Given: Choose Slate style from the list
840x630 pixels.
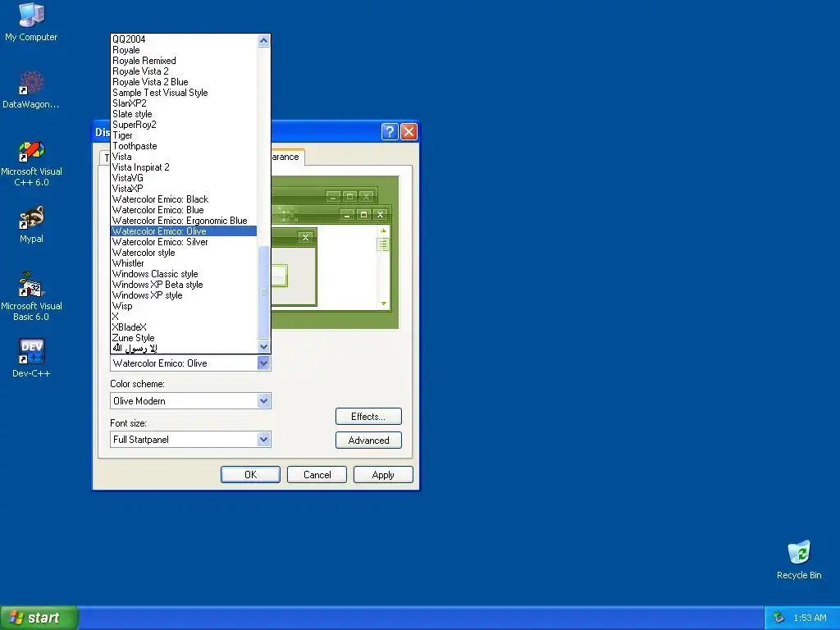Looking at the screenshot, I should pos(184,114).
